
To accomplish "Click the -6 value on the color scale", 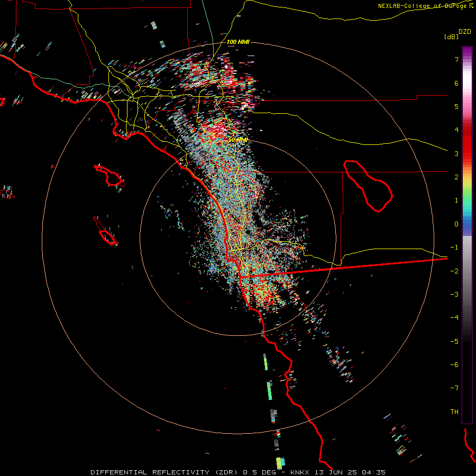I will 454,365.
